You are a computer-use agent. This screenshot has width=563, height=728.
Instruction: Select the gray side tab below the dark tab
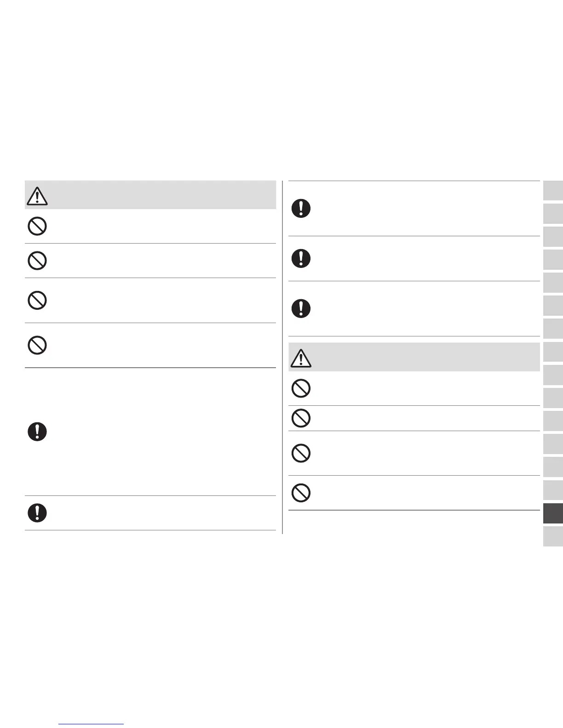pos(553,536)
